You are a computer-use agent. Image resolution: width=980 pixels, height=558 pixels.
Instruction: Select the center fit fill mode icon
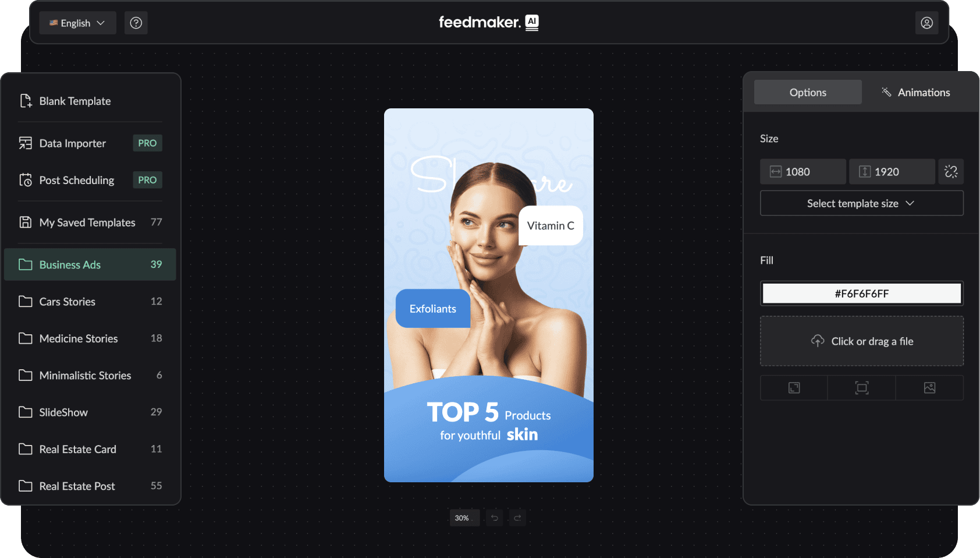tap(861, 388)
